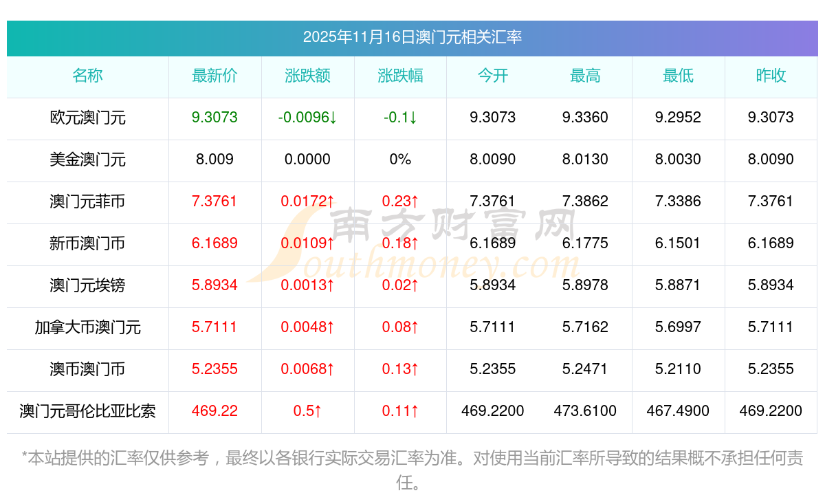
Task: Click the lowest value 5.2110
Action: pyautogui.click(x=678, y=369)
